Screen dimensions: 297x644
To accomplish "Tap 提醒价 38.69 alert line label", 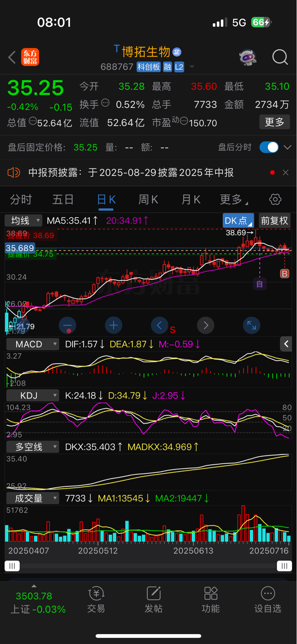I will pos(31,236).
